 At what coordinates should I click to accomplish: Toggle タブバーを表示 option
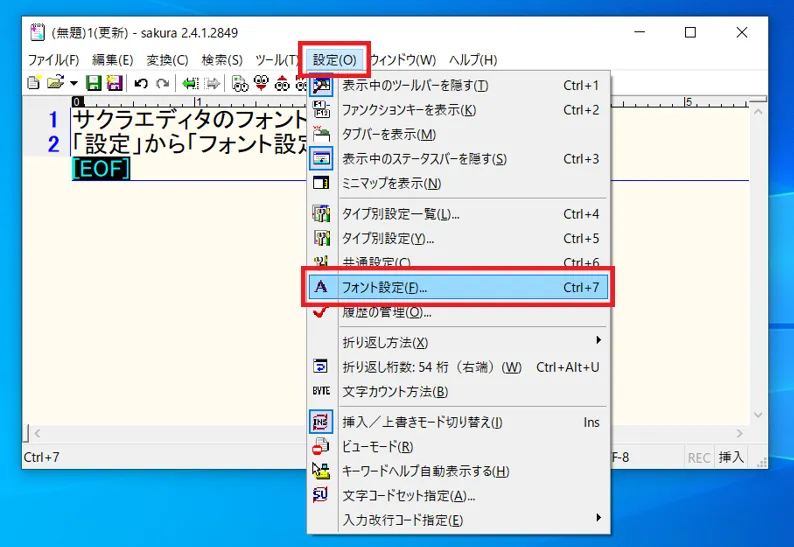(x=458, y=134)
